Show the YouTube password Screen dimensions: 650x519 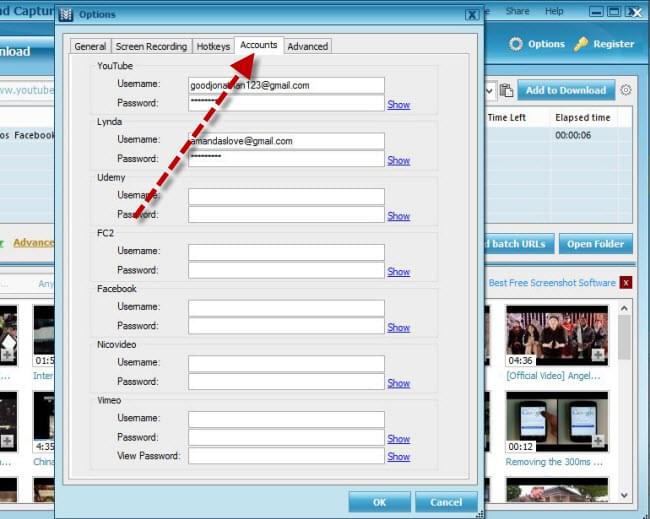click(398, 104)
